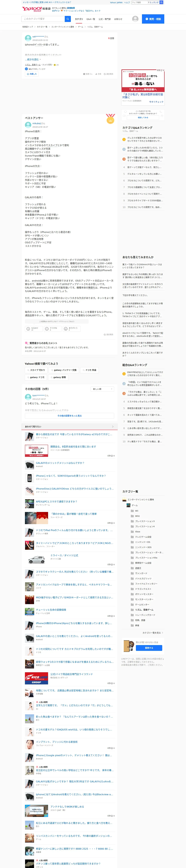Click ゲーム in the breadcrumb
The image size is (186, 868).
pos(80,27)
